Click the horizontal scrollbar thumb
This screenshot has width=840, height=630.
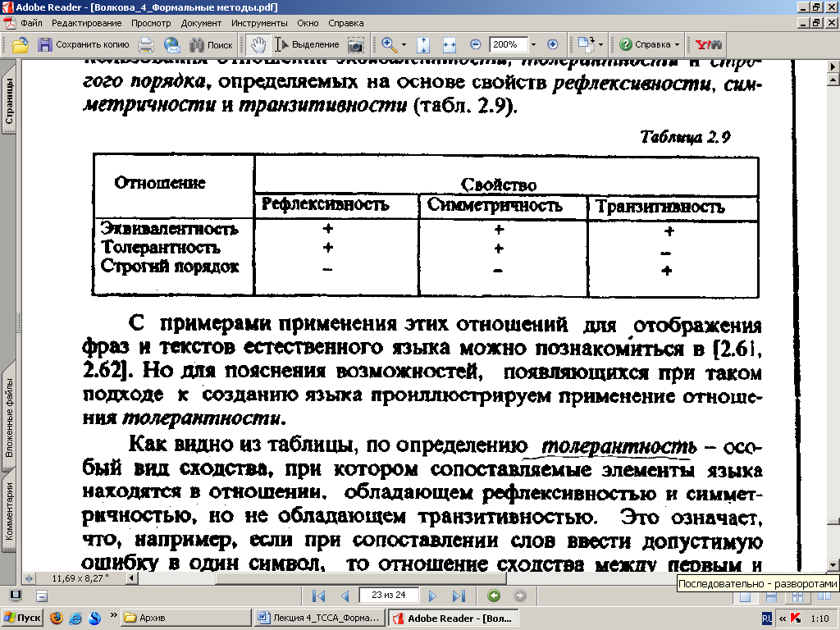click(x=361, y=578)
